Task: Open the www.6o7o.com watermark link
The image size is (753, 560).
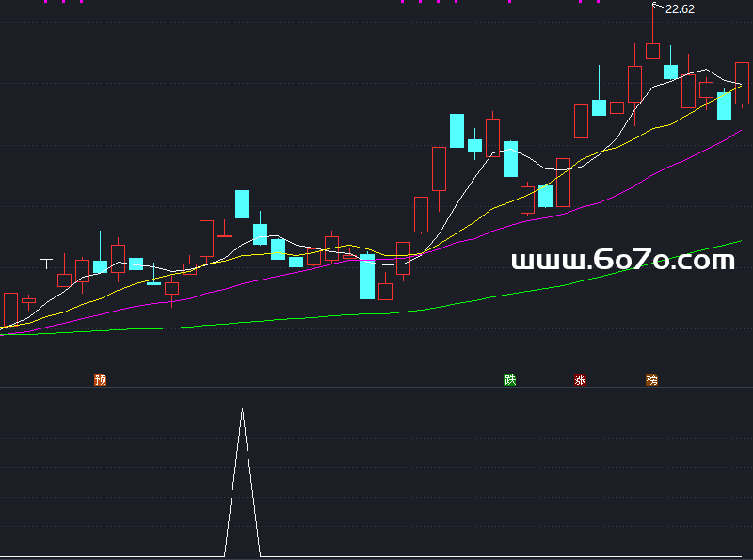Action: [x=622, y=261]
